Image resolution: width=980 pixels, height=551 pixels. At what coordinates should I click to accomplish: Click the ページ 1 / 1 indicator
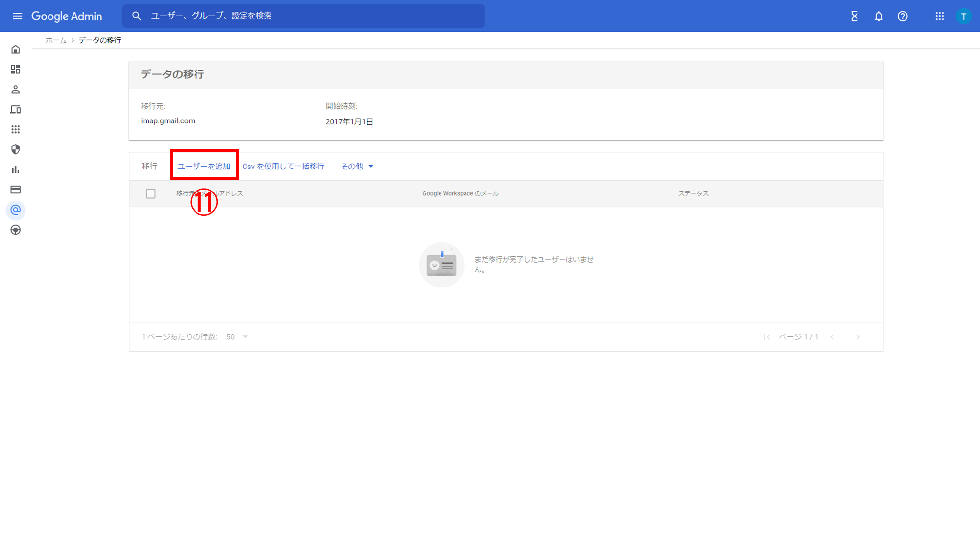tap(799, 337)
